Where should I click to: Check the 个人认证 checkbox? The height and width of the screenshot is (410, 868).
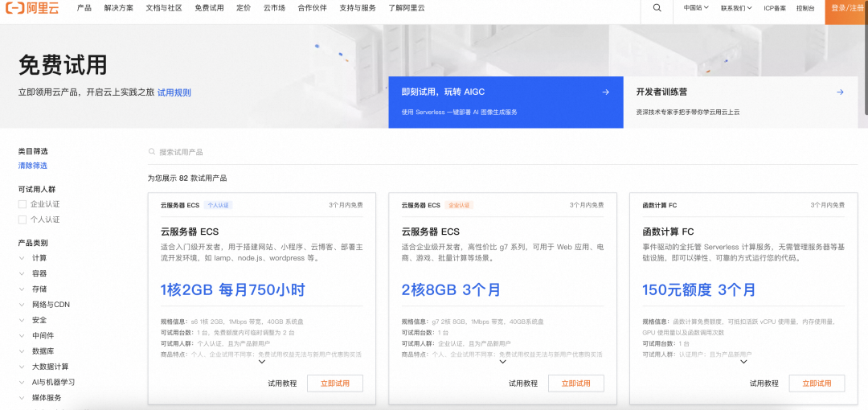tap(23, 219)
